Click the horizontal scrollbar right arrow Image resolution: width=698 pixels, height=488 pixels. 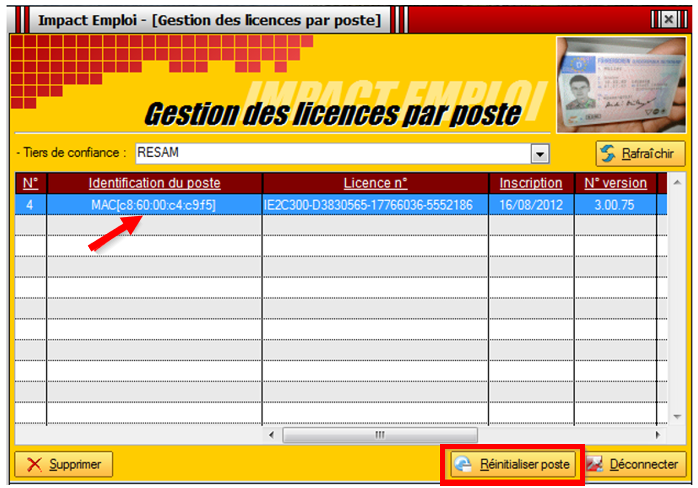click(x=658, y=435)
